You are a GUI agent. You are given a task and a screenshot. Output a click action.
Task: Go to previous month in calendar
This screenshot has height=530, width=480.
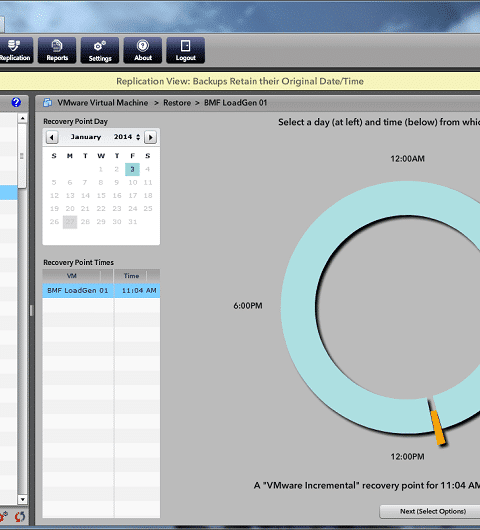click(52, 137)
